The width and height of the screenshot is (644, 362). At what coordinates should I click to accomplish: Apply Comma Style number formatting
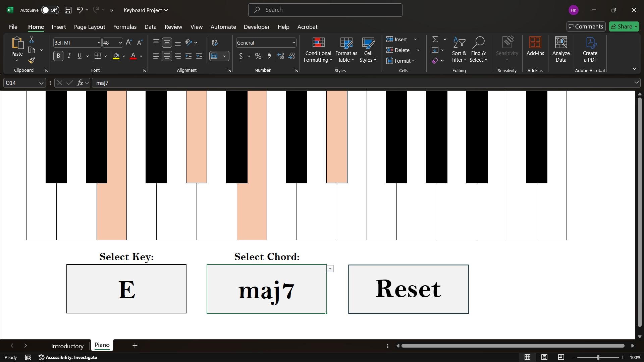coord(269,56)
